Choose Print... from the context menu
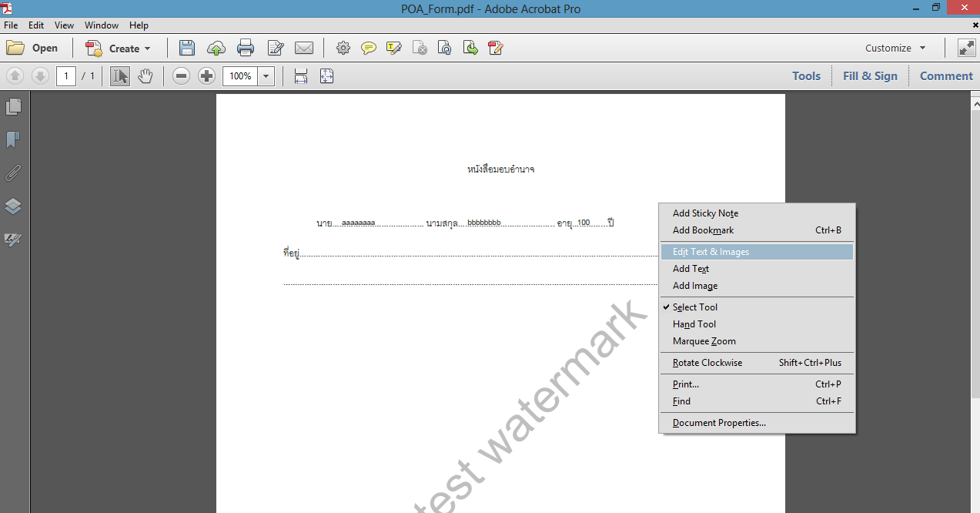Image resolution: width=980 pixels, height=513 pixels. click(757, 384)
